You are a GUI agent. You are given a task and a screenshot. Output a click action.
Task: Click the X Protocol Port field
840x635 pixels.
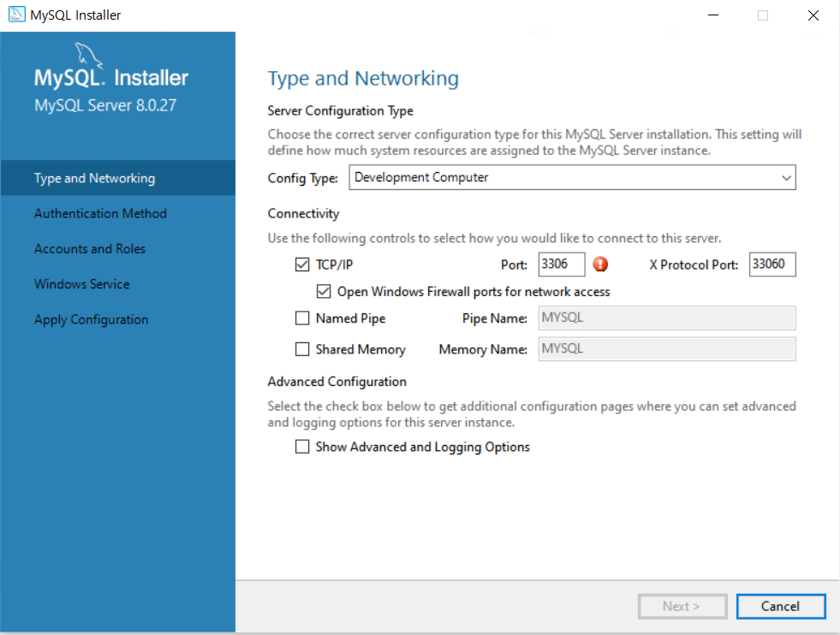(772, 264)
